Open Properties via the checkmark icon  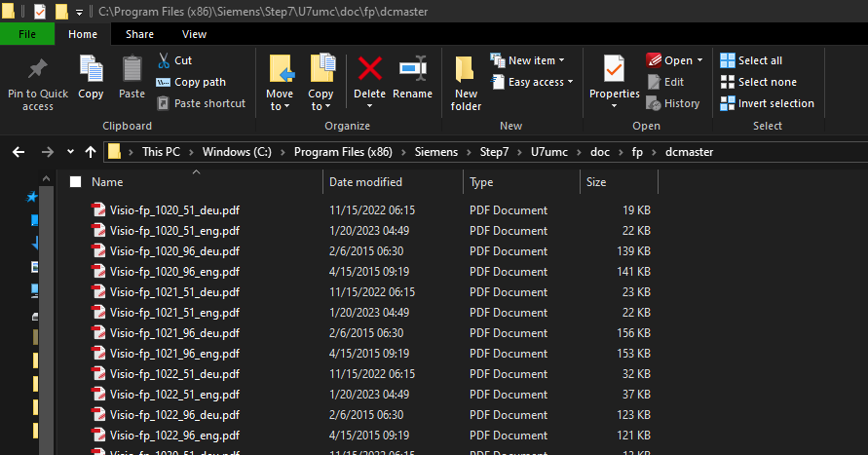[614, 70]
